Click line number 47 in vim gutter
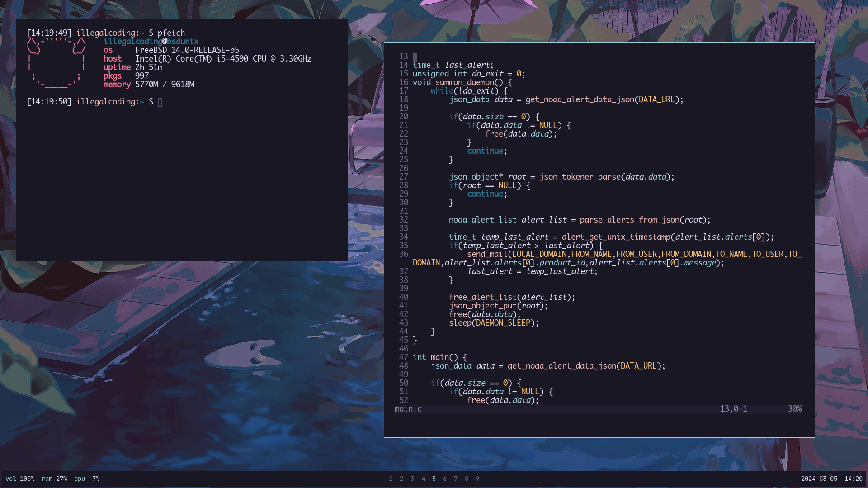868x488 pixels. (404, 357)
